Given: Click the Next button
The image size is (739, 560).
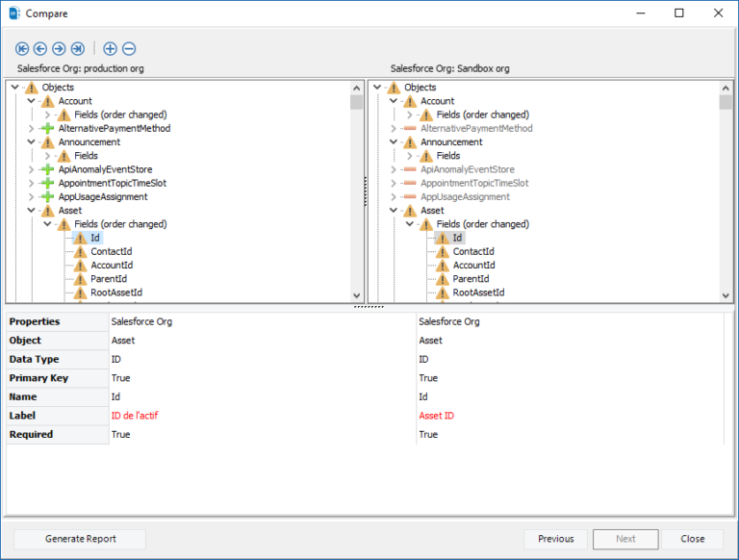Looking at the screenshot, I should pyautogui.click(x=625, y=539).
